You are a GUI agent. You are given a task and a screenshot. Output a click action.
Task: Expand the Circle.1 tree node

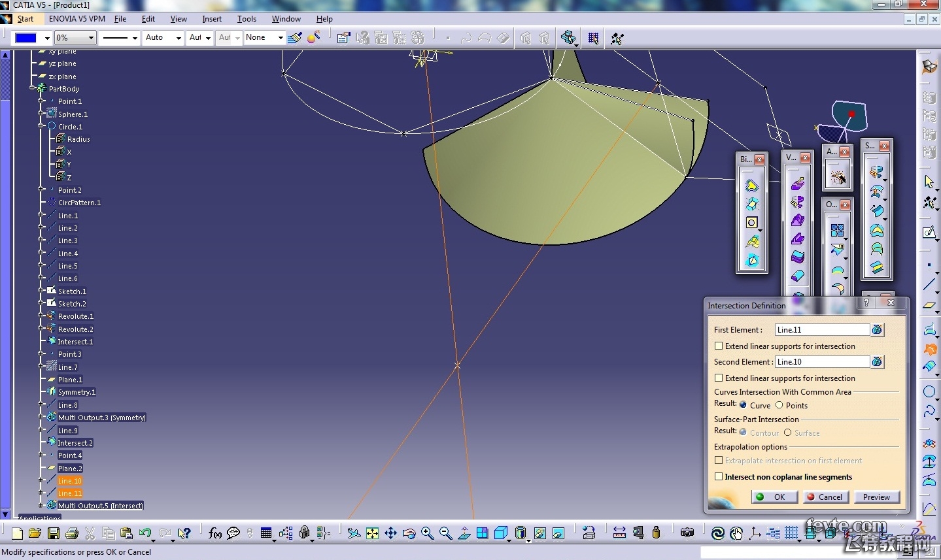click(41, 127)
